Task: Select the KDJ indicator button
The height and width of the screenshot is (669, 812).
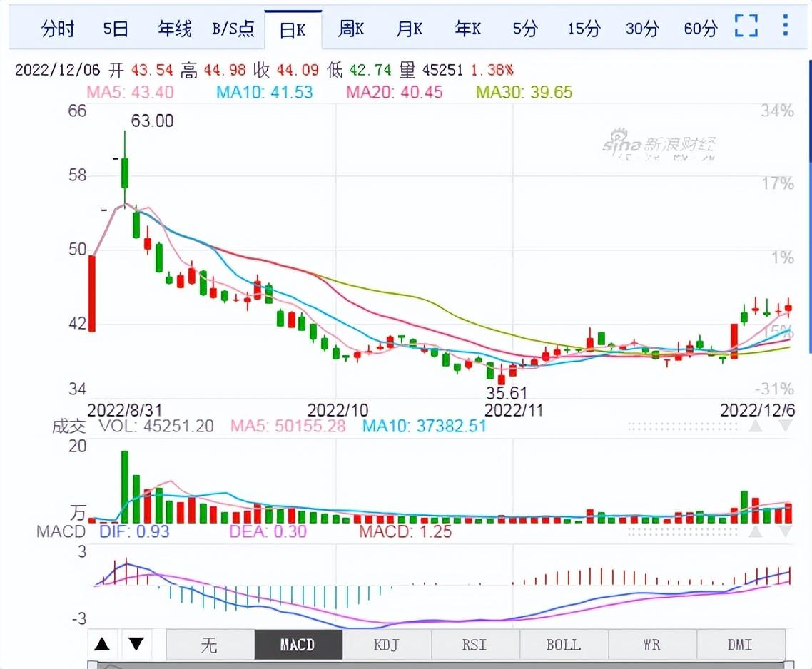Action: tap(386, 645)
